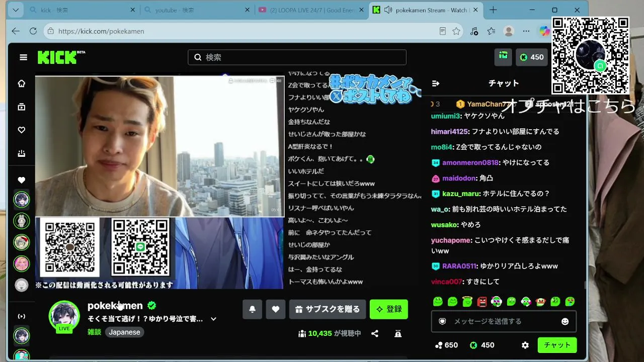Open reader view icon in address bar
The height and width of the screenshot is (362, 644).
coord(442,31)
